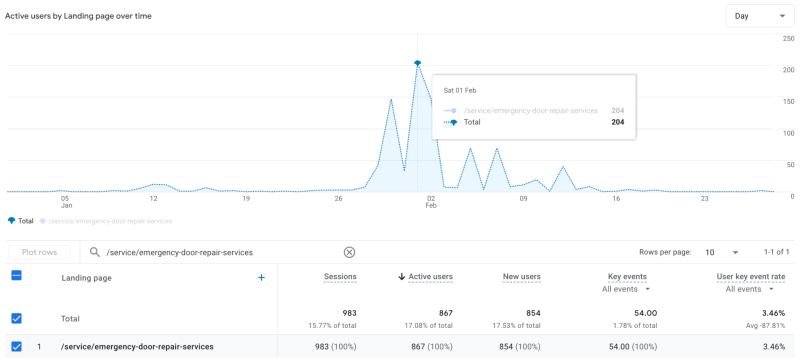Sort by Key events column header
Screen dimensions: 800x360
(x=627, y=277)
